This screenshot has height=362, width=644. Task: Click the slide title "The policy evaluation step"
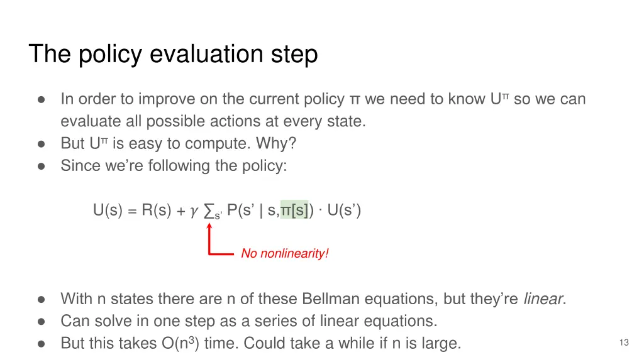tap(173, 54)
